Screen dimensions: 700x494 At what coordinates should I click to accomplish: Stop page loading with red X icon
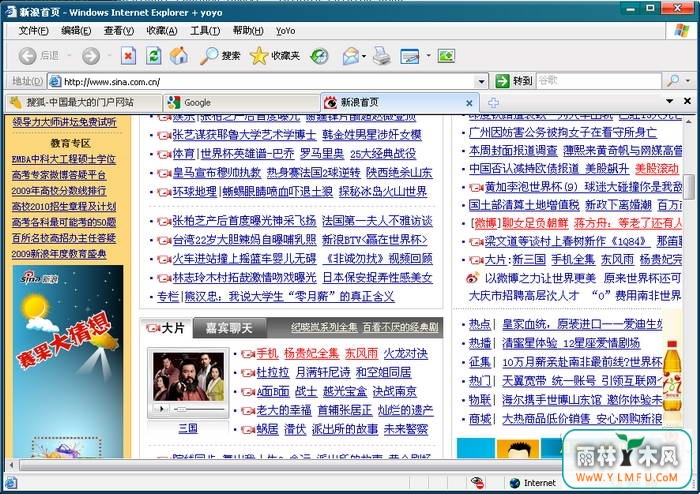point(128,56)
